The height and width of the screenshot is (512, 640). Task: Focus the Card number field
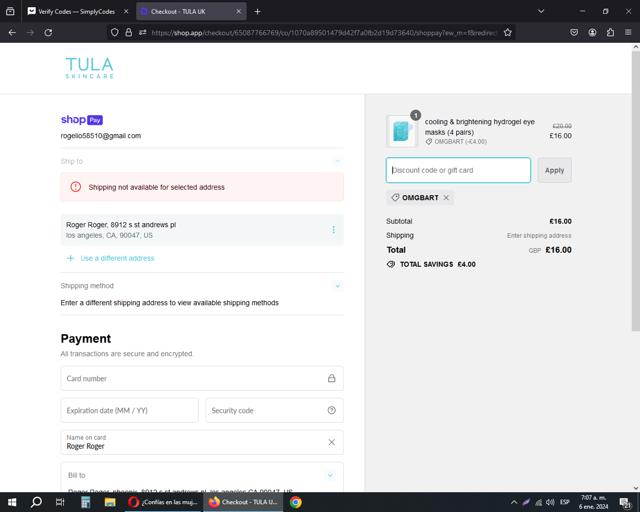coord(202,378)
